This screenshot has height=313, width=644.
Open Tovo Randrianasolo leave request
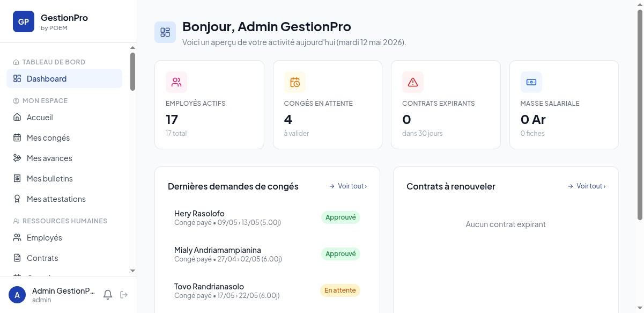click(x=267, y=290)
